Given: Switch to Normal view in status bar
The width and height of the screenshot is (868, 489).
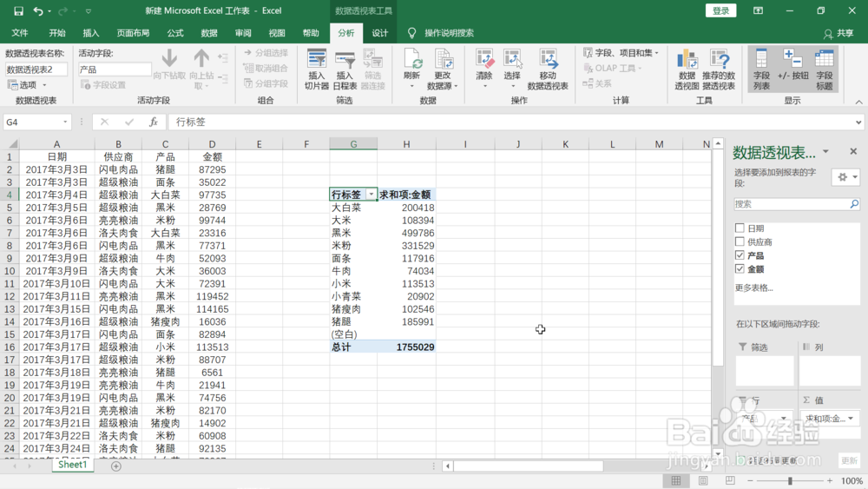Looking at the screenshot, I should coord(676,480).
